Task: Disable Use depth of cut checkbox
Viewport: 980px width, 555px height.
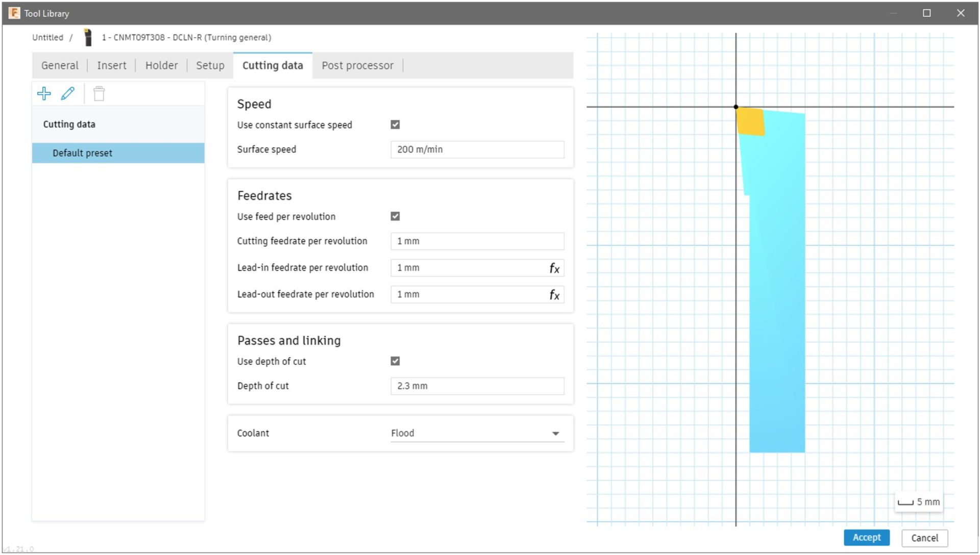Action: pyautogui.click(x=395, y=361)
